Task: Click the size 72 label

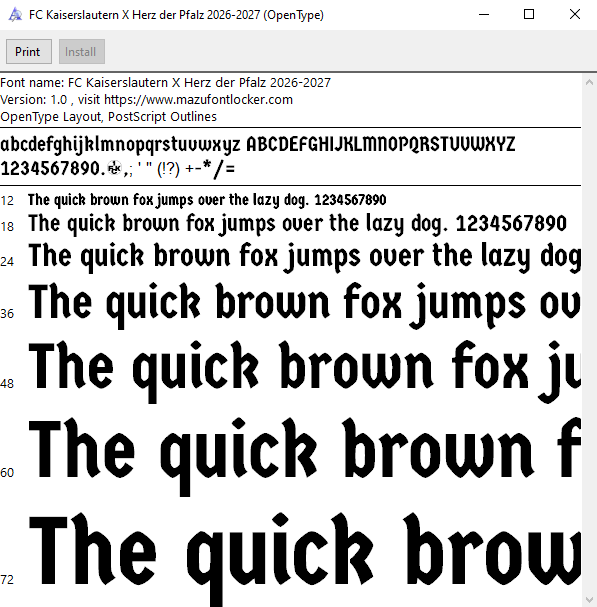Action: 7,580
